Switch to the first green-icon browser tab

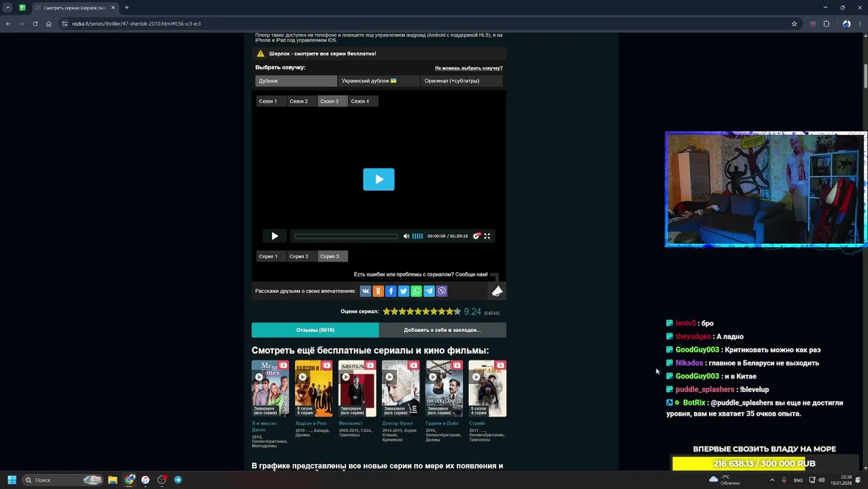22,7
